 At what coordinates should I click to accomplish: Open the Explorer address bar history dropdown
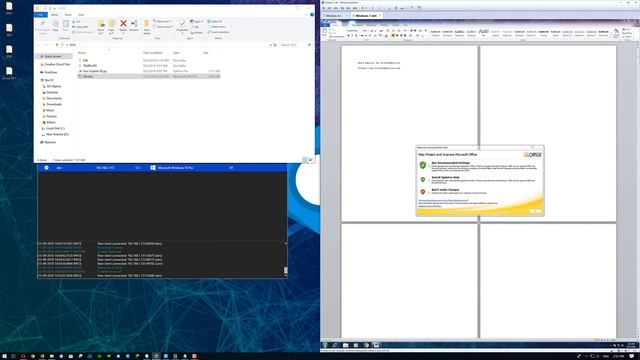(271, 45)
